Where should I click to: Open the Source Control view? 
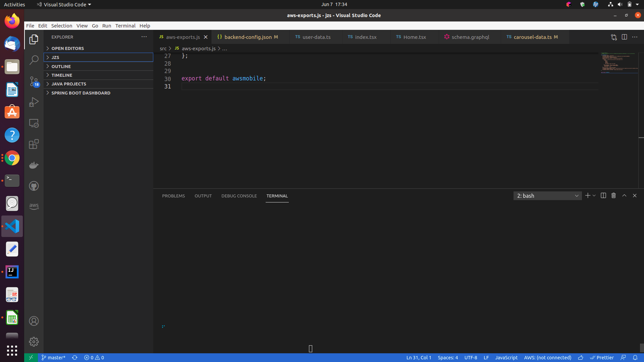coord(34,81)
